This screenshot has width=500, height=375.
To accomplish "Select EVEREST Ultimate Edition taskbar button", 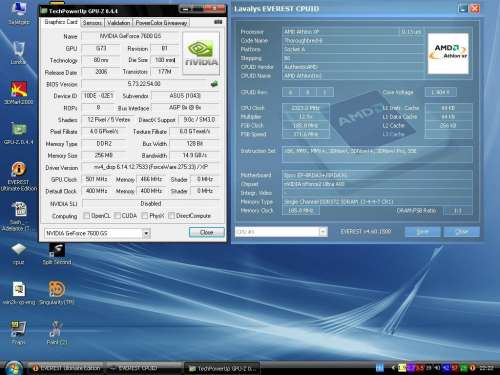I will 66,368.
